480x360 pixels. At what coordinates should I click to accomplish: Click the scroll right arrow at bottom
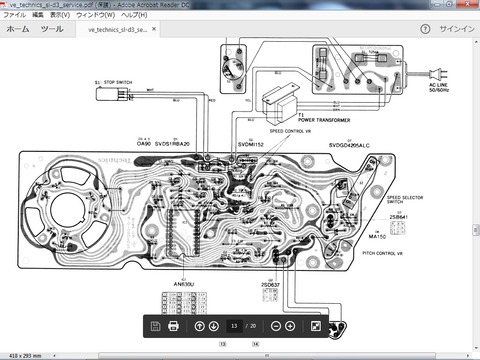[x=468, y=356]
